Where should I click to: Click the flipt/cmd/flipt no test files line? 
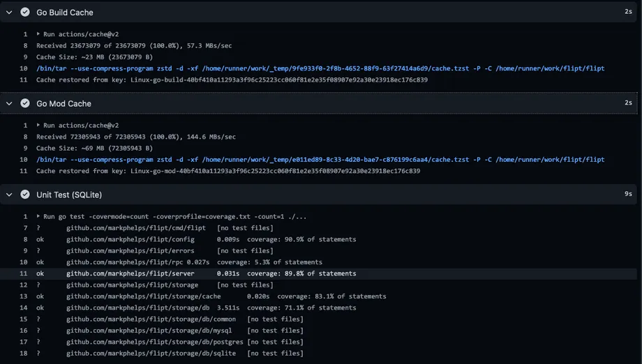click(155, 228)
